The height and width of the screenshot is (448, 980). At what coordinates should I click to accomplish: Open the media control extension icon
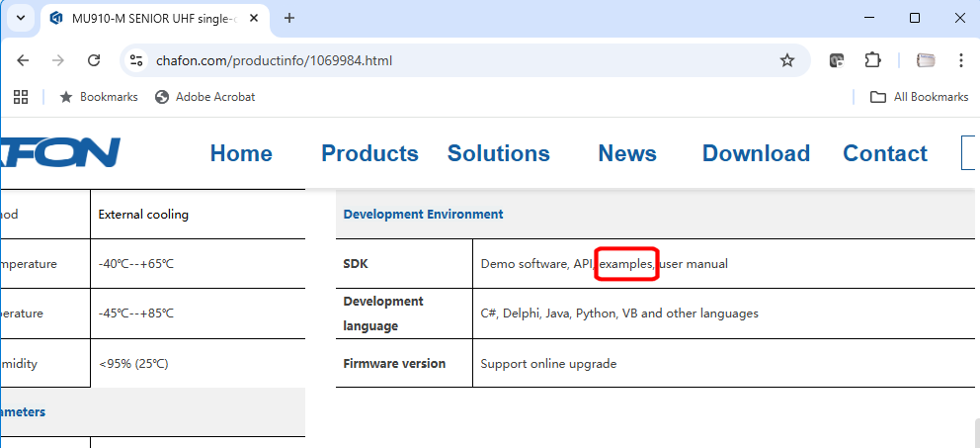coord(837,60)
